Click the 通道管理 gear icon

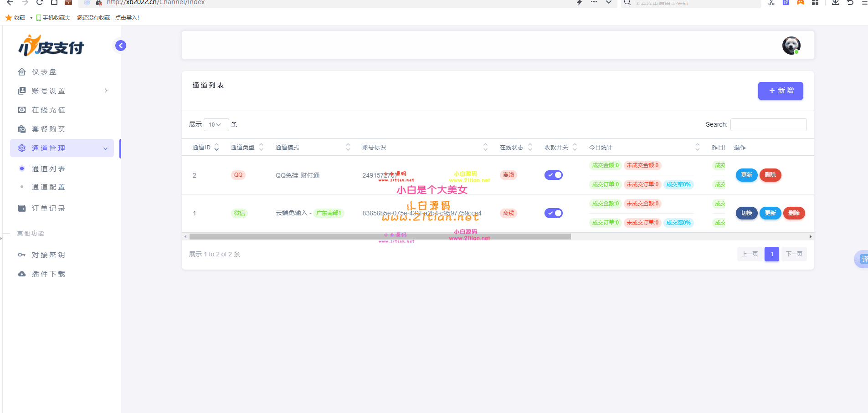tap(21, 148)
